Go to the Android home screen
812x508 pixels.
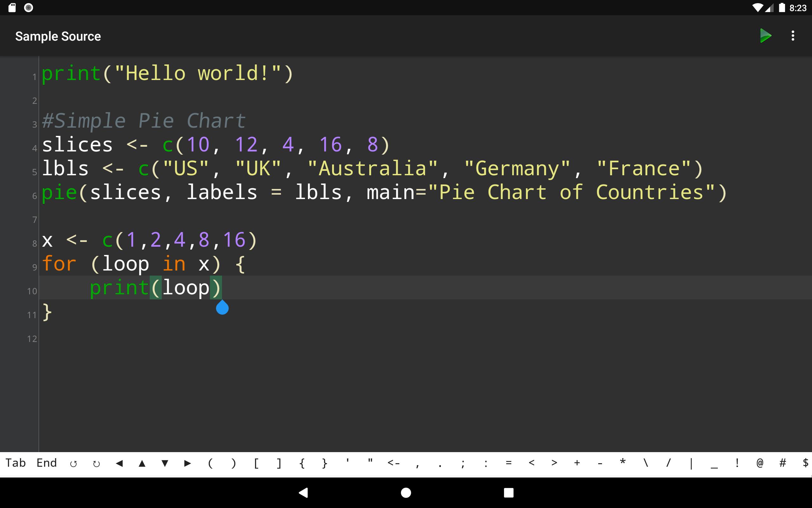(x=406, y=492)
